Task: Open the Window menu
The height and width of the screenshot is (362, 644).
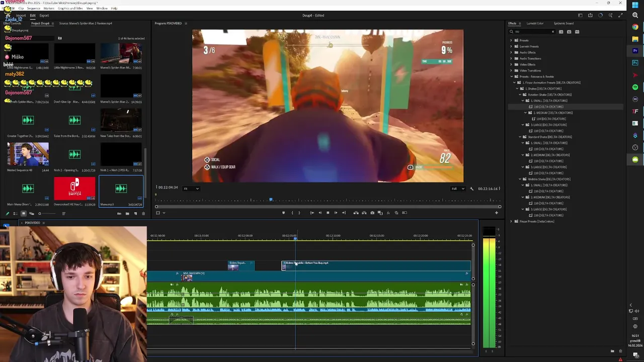Action: (x=102, y=9)
